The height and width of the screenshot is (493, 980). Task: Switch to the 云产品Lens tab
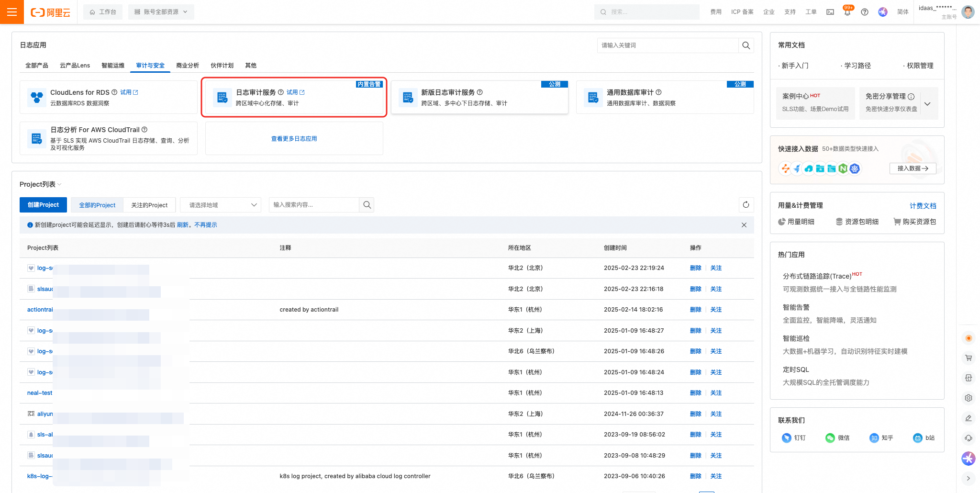[x=75, y=66]
